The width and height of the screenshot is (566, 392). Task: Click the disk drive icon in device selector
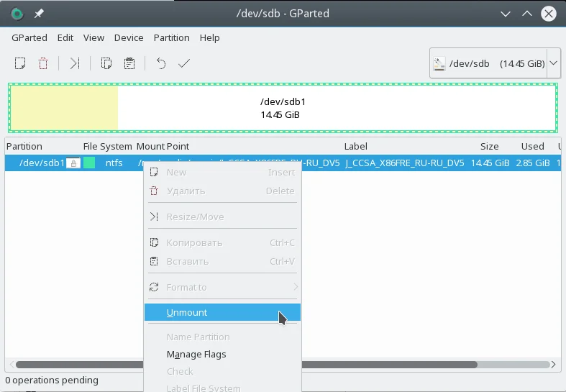(x=439, y=64)
